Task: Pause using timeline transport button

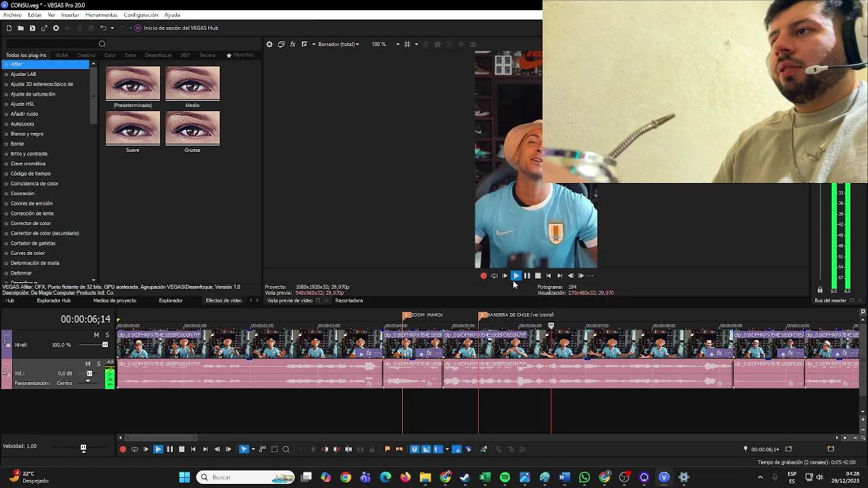Action: click(170, 449)
